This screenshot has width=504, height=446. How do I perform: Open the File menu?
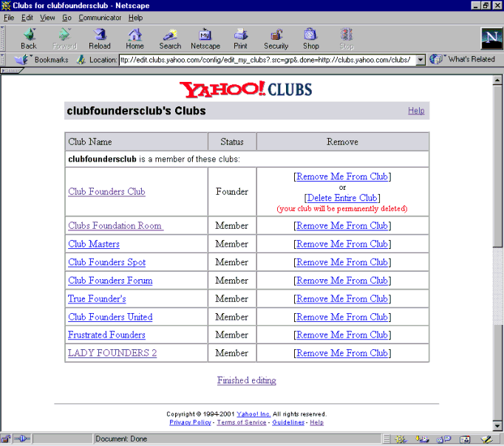(x=9, y=18)
